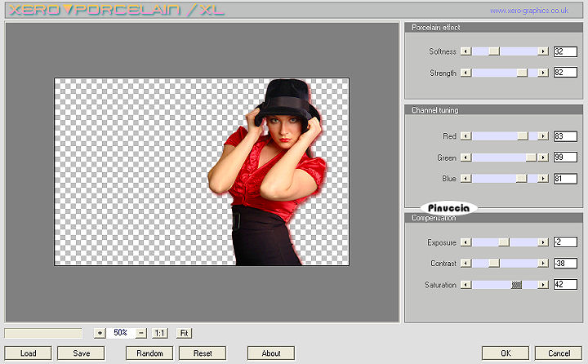Increase Contrast with the right arrow

pyautogui.click(x=543, y=264)
